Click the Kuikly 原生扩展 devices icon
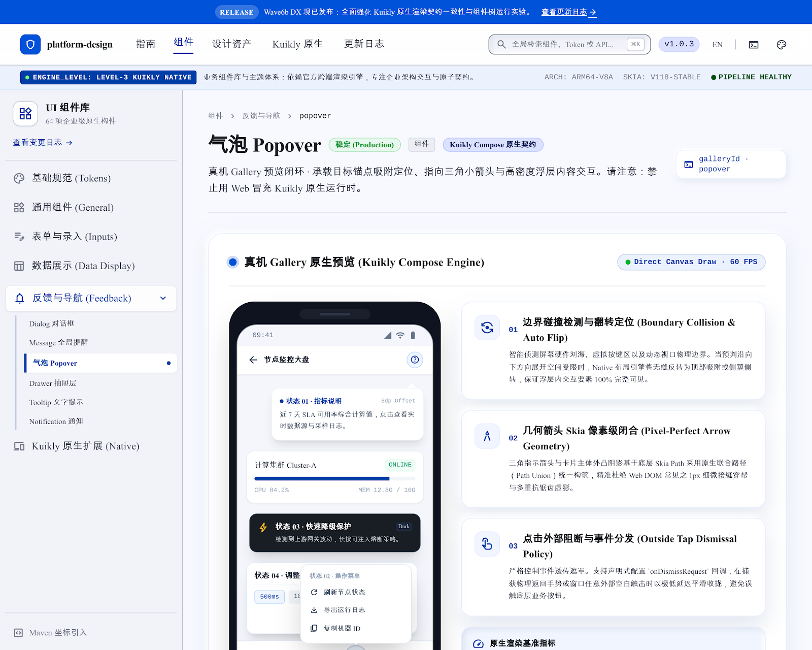This screenshot has width=812, height=650. [19, 446]
